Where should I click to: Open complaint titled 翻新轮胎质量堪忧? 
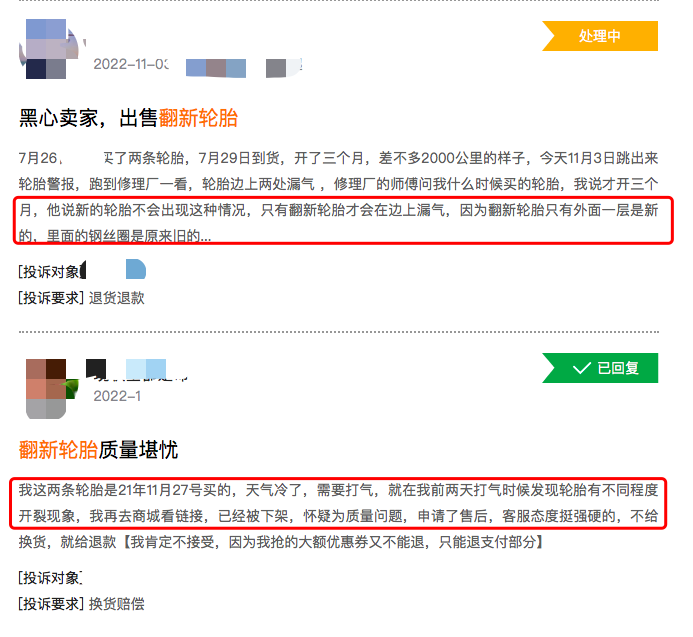click(98, 450)
